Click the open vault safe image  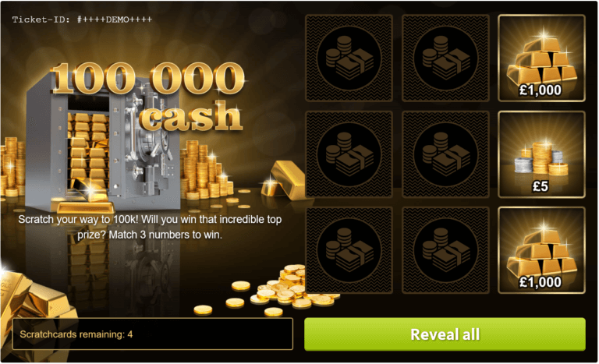click(x=103, y=143)
